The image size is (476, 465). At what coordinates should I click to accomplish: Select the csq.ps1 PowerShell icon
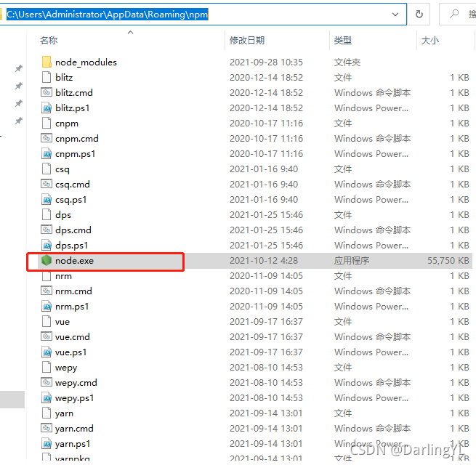[47, 199]
